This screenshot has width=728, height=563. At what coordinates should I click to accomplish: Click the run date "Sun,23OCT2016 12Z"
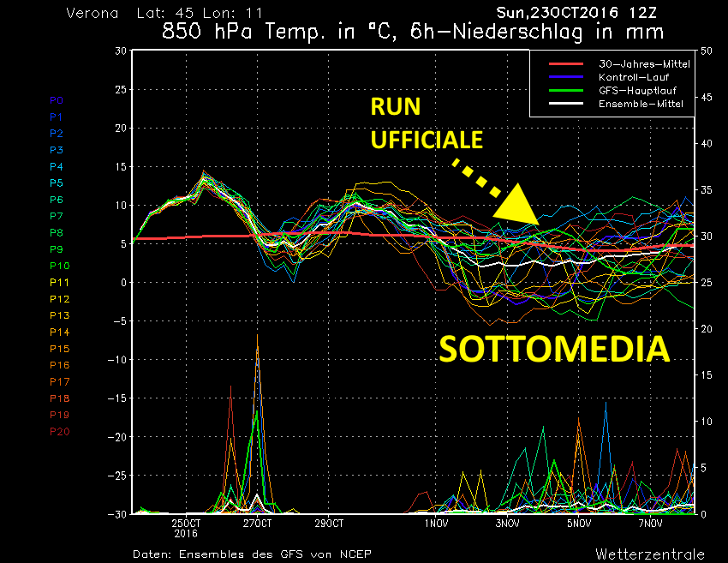[x=576, y=13]
